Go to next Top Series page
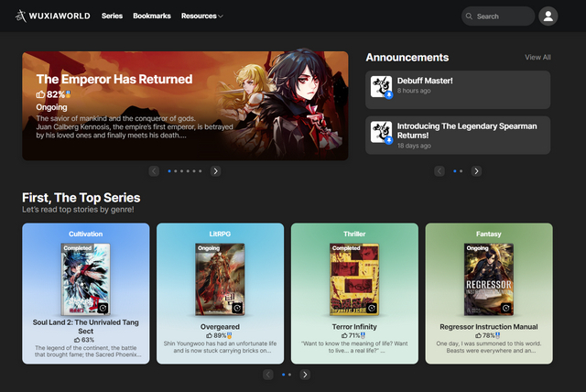586x392 pixels. 305,375
